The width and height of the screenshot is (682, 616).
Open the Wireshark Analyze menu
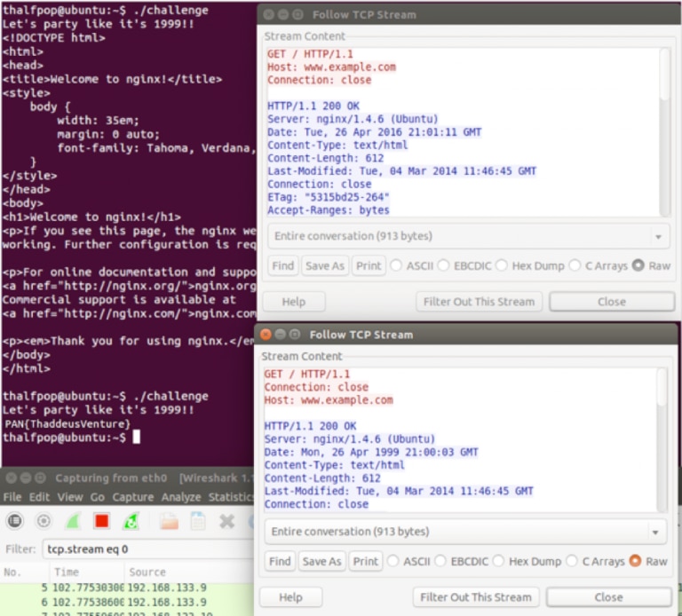coord(181,497)
